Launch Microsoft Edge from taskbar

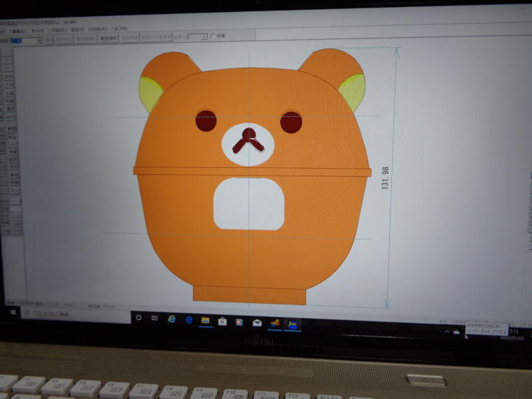click(188, 320)
